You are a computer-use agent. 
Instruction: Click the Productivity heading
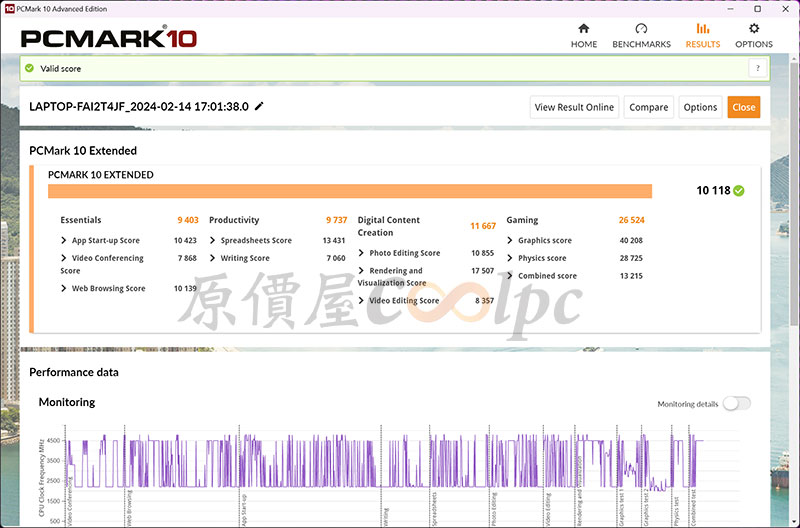(234, 220)
